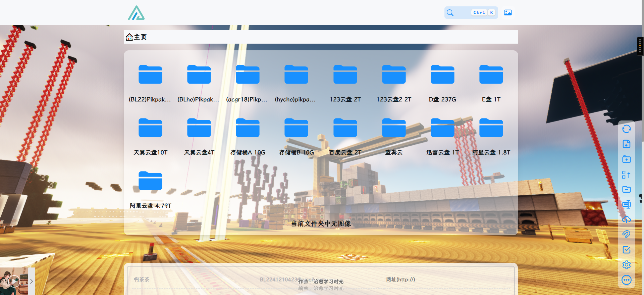Click the Refresh icon in right toolbar
The image size is (644, 295).
click(x=626, y=129)
